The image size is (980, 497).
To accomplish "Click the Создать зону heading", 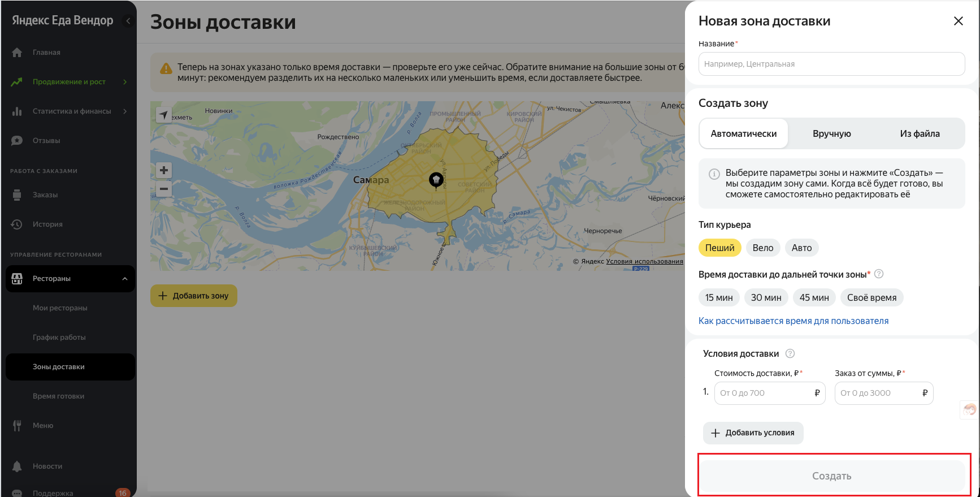I will tap(733, 103).
